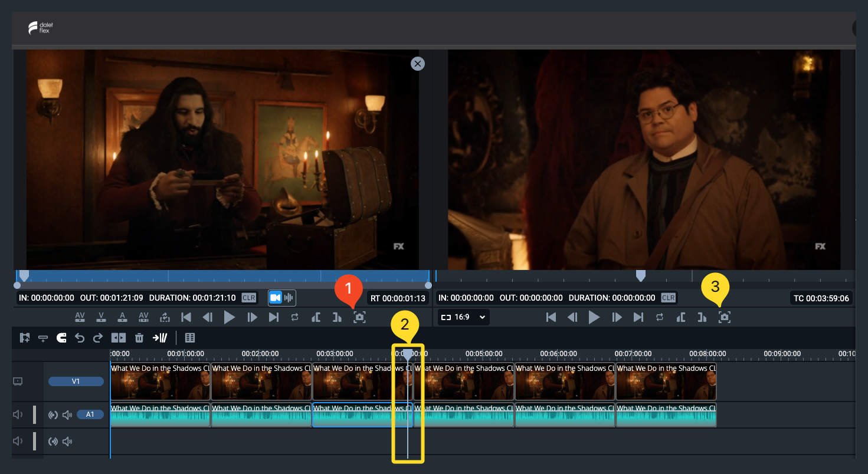Image resolution: width=868 pixels, height=474 pixels.
Task: Play the timeline sequence in the right viewer
Action: click(x=594, y=317)
